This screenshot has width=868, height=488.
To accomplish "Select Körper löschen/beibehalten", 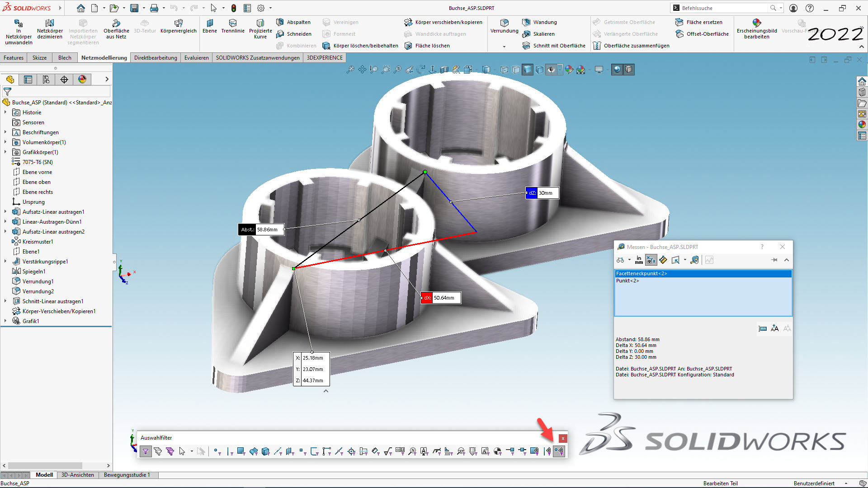I will pyautogui.click(x=360, y=46).
